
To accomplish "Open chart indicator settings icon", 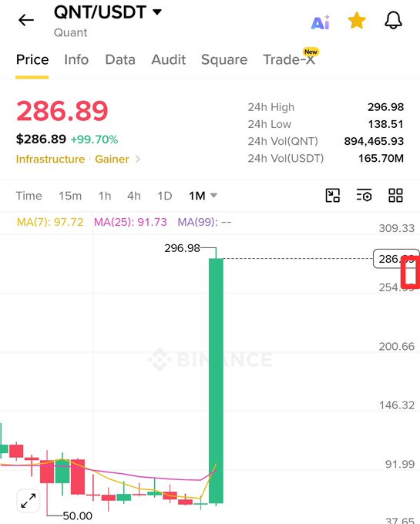I will click(364, 195).
